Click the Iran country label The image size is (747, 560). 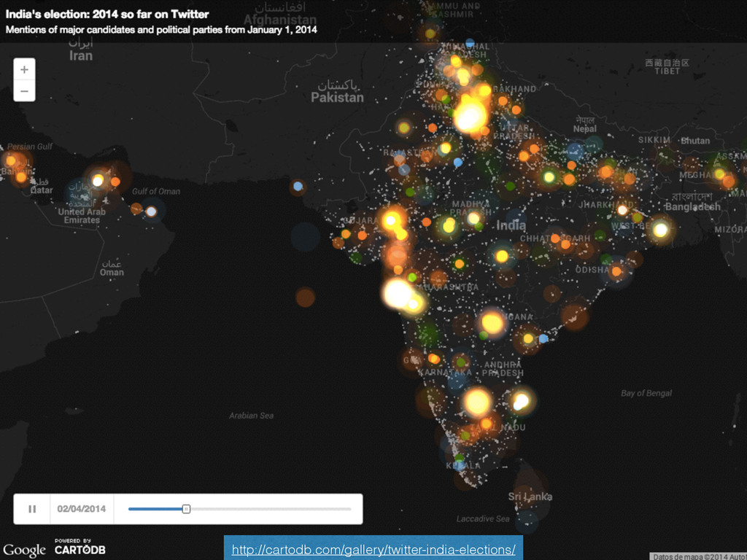[81, 50]
